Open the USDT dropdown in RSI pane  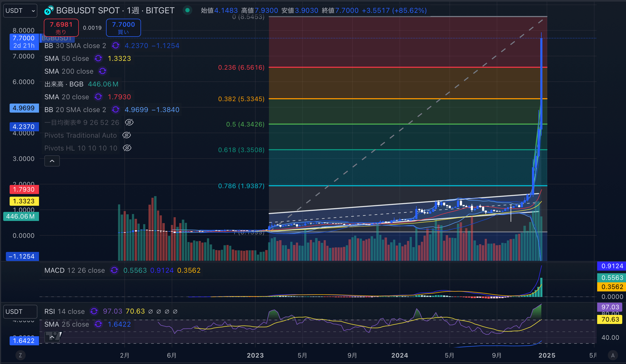20,312
